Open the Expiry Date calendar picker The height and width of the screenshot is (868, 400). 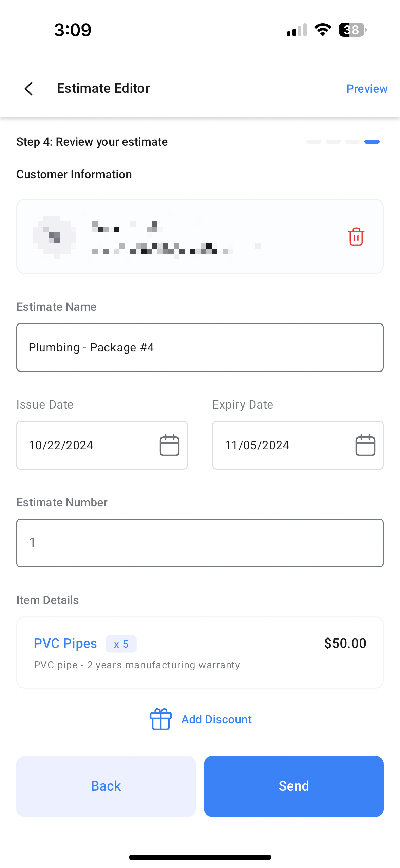click(x=365, y=445)
